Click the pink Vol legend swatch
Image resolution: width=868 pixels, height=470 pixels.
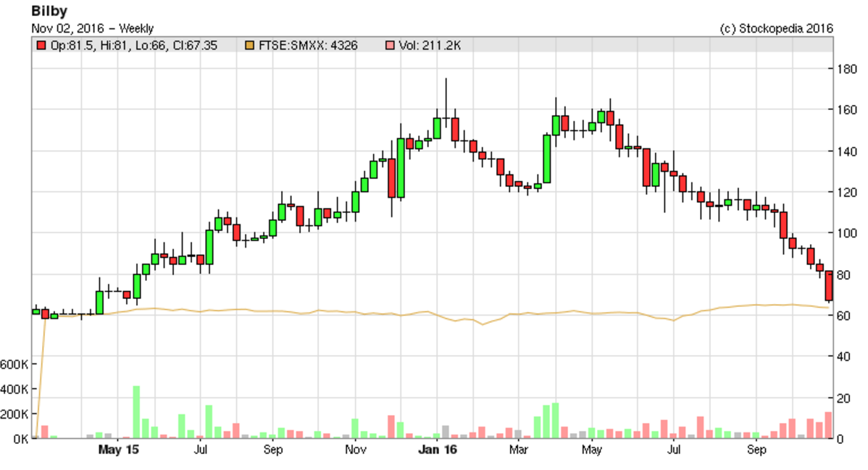tap(390, 46)
